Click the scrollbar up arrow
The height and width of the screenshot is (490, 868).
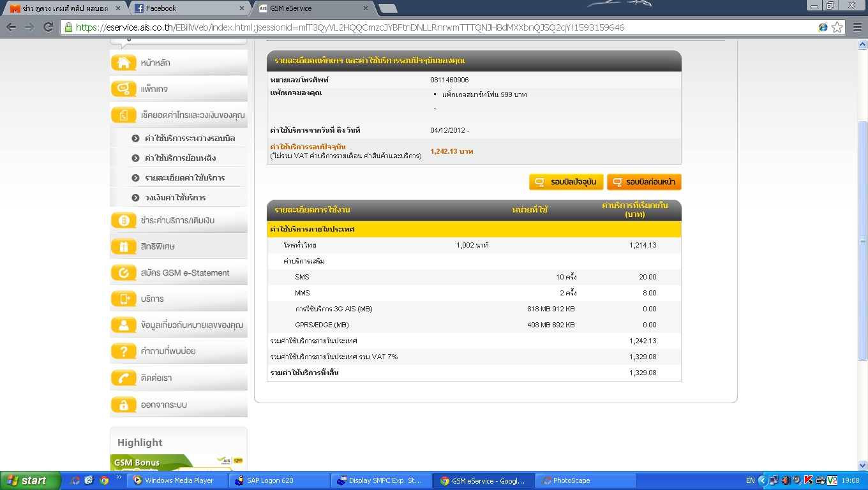tap(862, 43)
